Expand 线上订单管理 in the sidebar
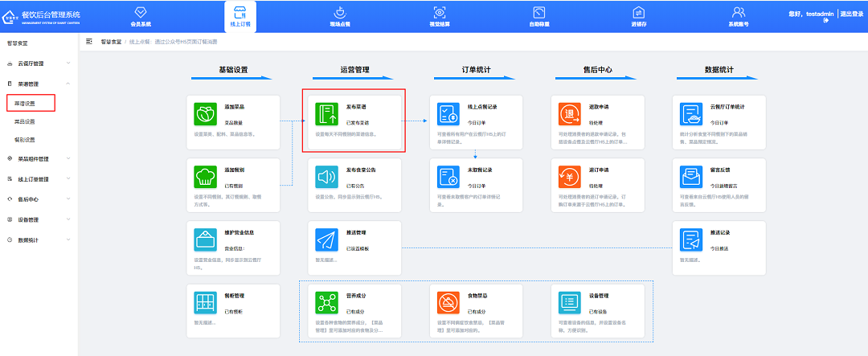 [39, 179]
